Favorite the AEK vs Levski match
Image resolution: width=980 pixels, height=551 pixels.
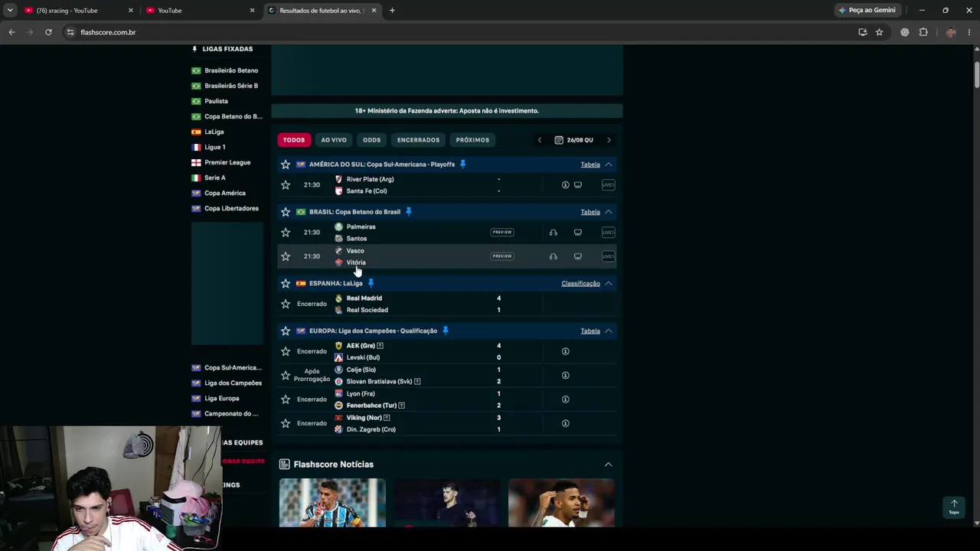[286, 351]
